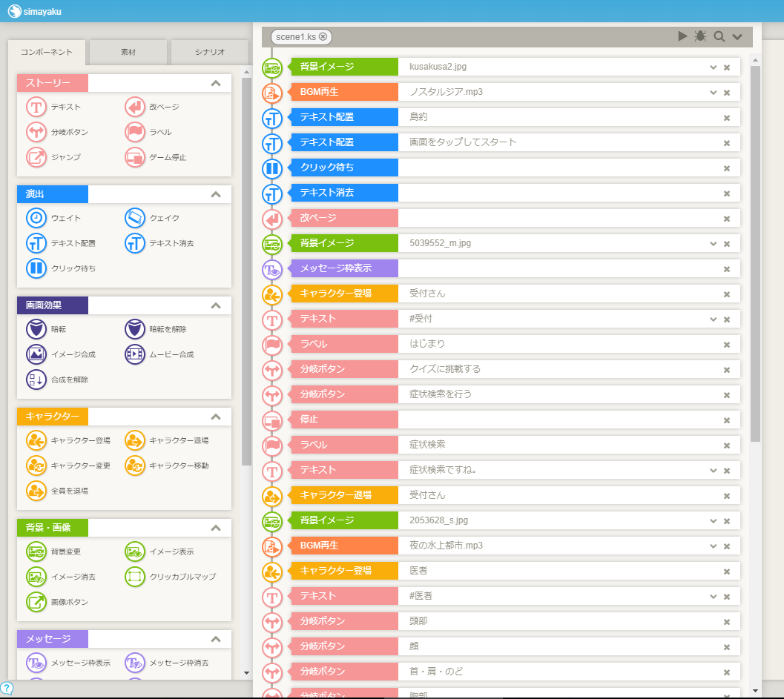Expand the 5039552_m.jpg row dropdown
Viewport: 784px width, 699px height.
pos(713,244)
